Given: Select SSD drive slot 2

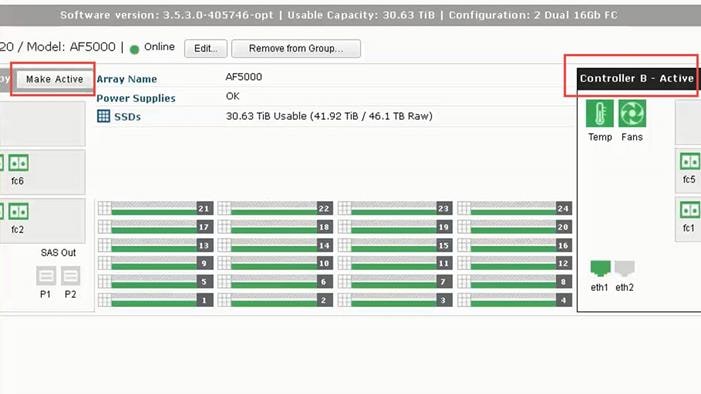Looking at the screenshot, I should (275, 300).
